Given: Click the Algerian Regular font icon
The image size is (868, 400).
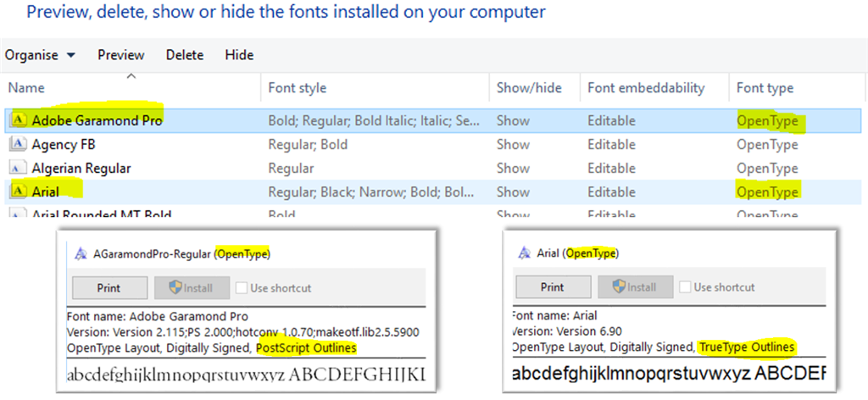Looking at the screenshot, I should coord(19,168).
